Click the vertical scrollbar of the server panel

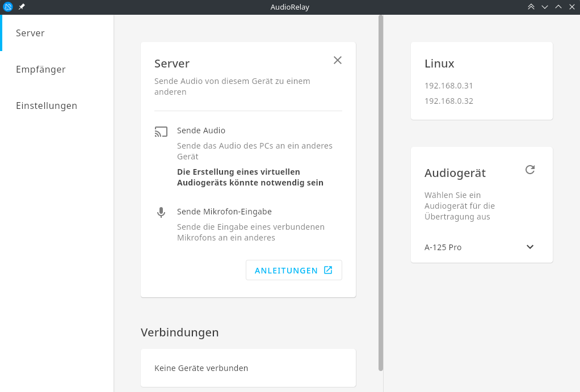[x=381, y=193]
